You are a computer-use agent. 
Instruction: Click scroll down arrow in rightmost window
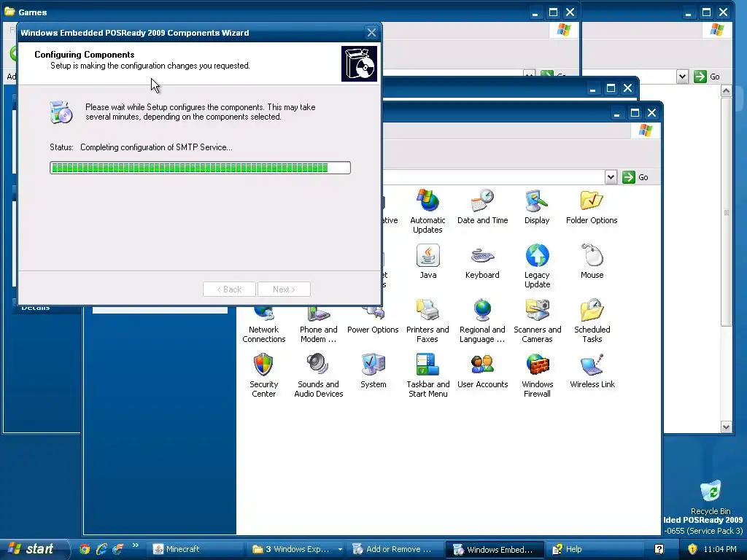click(x=726, y=427)
